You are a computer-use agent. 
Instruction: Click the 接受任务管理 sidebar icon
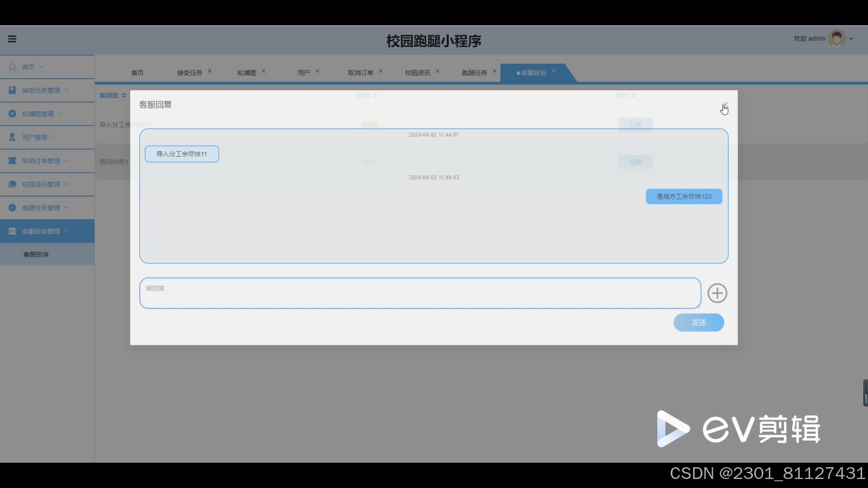[x=12, y=90]
